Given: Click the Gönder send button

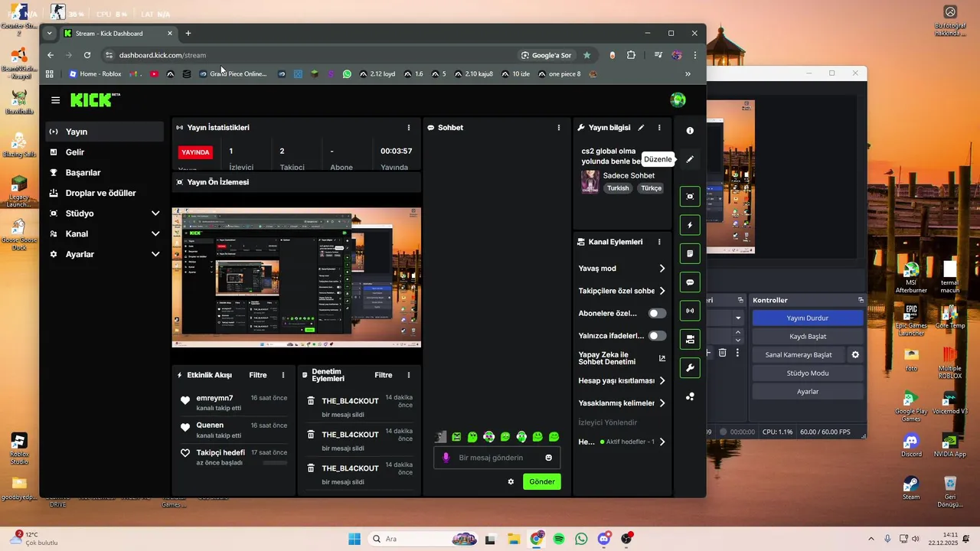Looking at the screenshot, I should pos(542,481).
